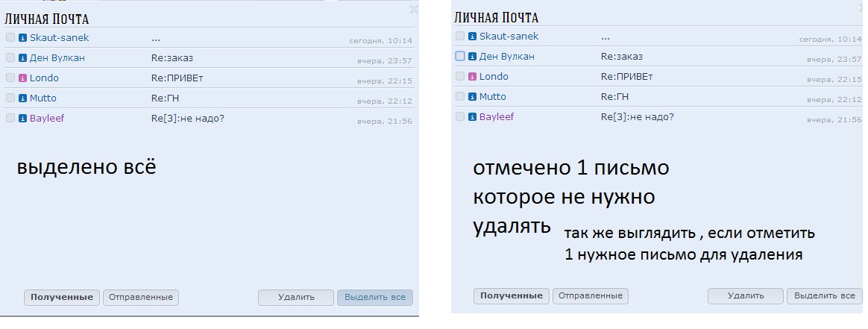Click timestamp вчера, 22:15 in left window
Screen dimensions: 868x329
[385, 81]
